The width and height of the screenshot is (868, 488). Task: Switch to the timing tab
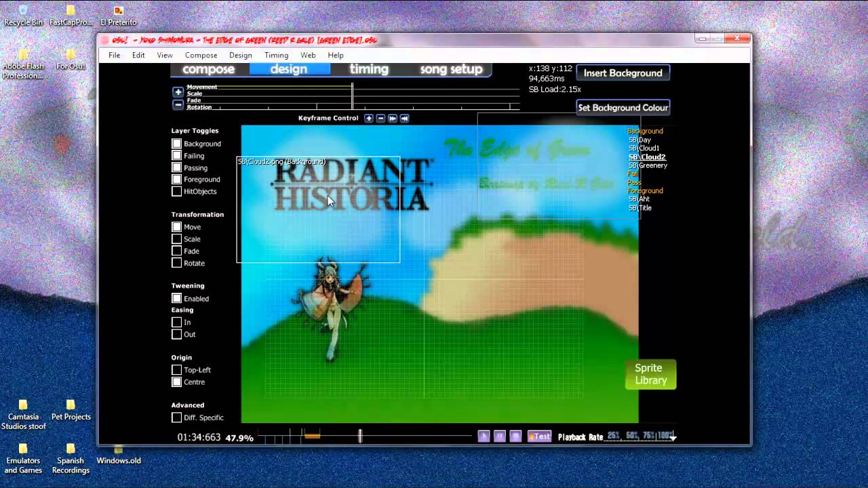(x=370, y=69)
